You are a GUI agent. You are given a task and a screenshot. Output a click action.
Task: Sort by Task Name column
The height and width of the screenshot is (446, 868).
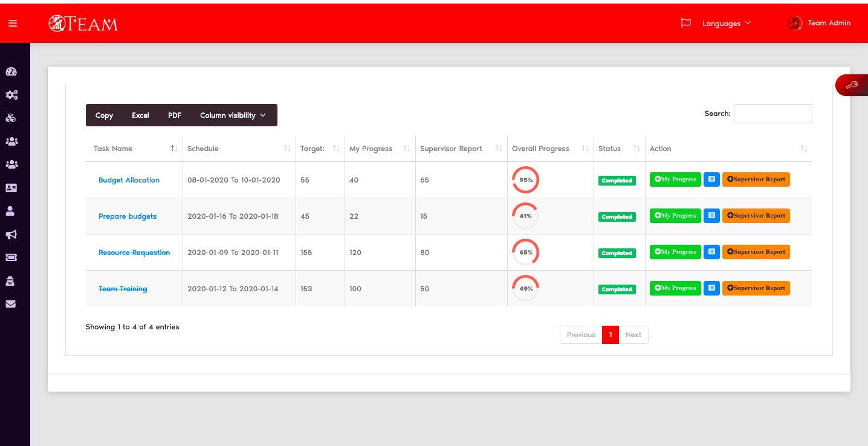(134, 149)
